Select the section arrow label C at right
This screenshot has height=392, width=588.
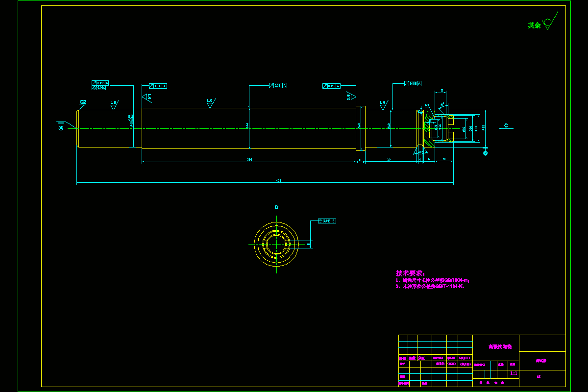(x=506, y=126)
